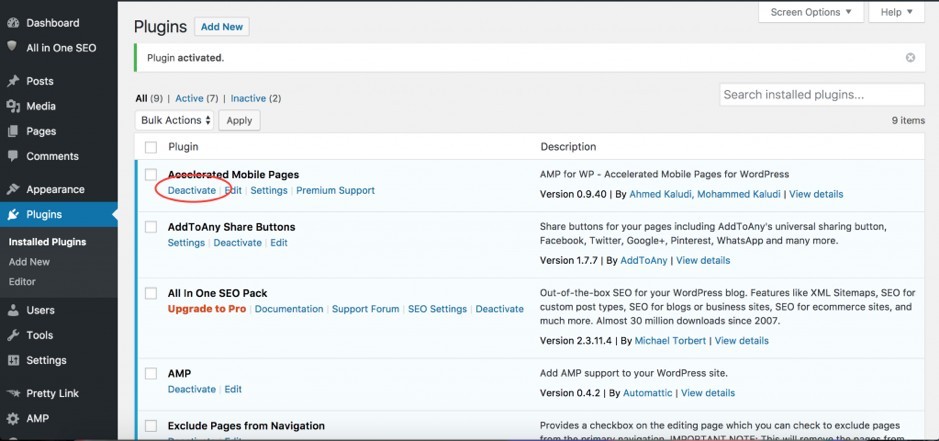Viewport: 939px width, 441px height.
Task: View details for AMP plugin
Action: pyautogui.click(x=708, y=394)
